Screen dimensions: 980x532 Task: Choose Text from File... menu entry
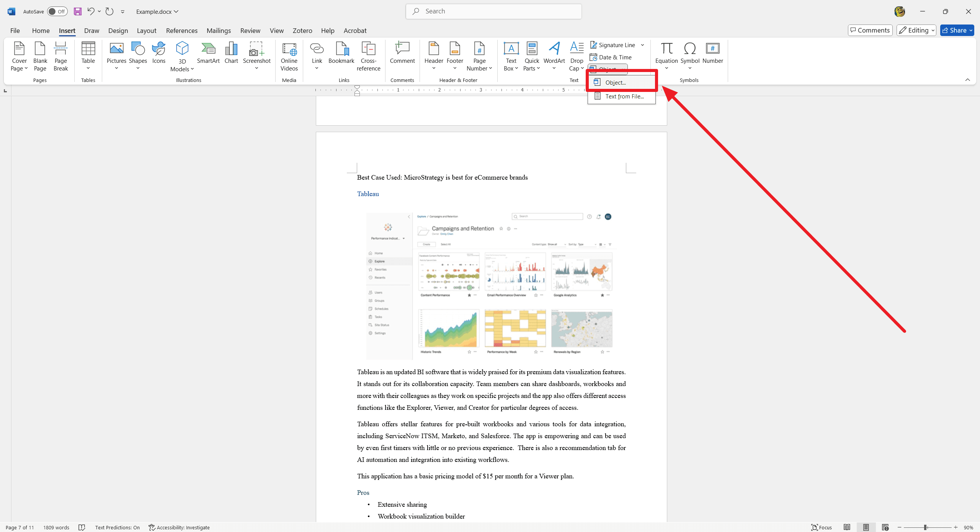(x=622, y=97)
